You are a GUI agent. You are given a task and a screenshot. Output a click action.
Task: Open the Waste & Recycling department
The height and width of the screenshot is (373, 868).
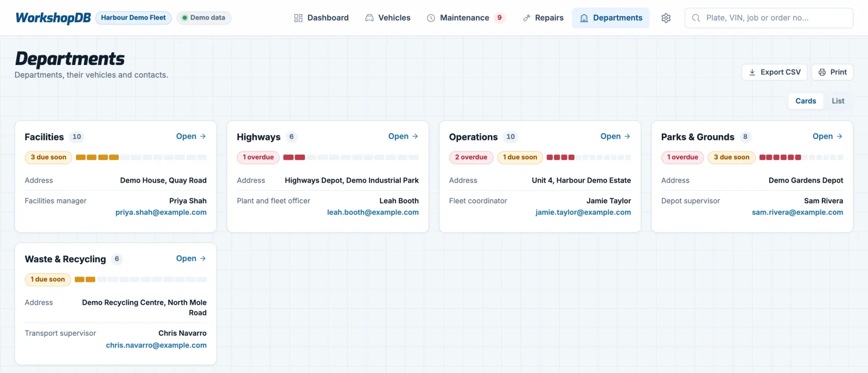coord(191,259)
